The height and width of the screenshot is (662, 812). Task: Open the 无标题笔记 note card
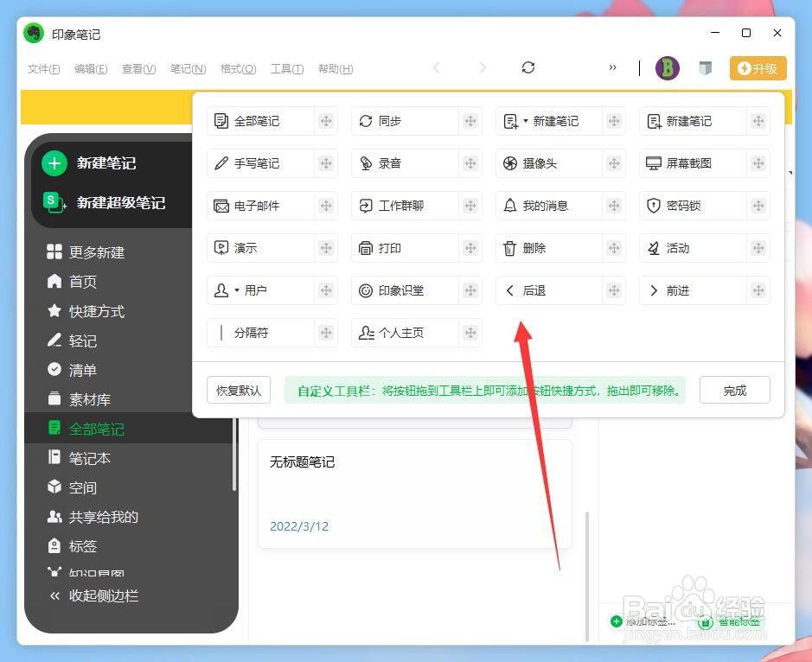[x=415, y=494]
